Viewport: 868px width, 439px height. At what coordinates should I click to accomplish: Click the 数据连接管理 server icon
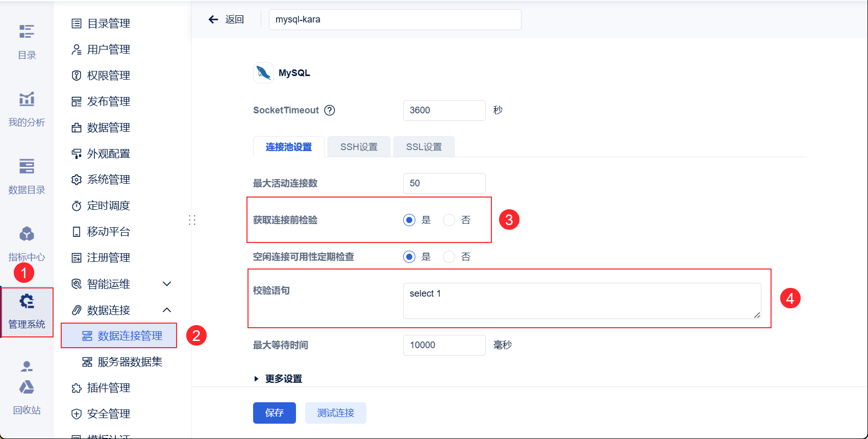[x=87, y=336]
